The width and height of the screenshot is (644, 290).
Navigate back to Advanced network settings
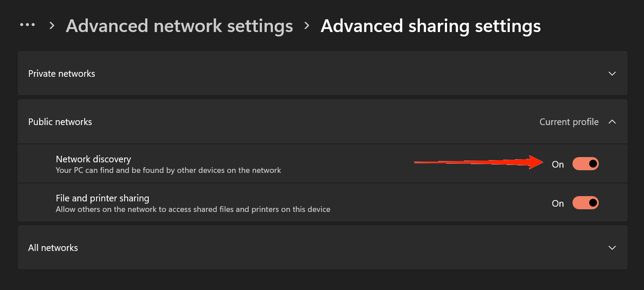[179, 26]
